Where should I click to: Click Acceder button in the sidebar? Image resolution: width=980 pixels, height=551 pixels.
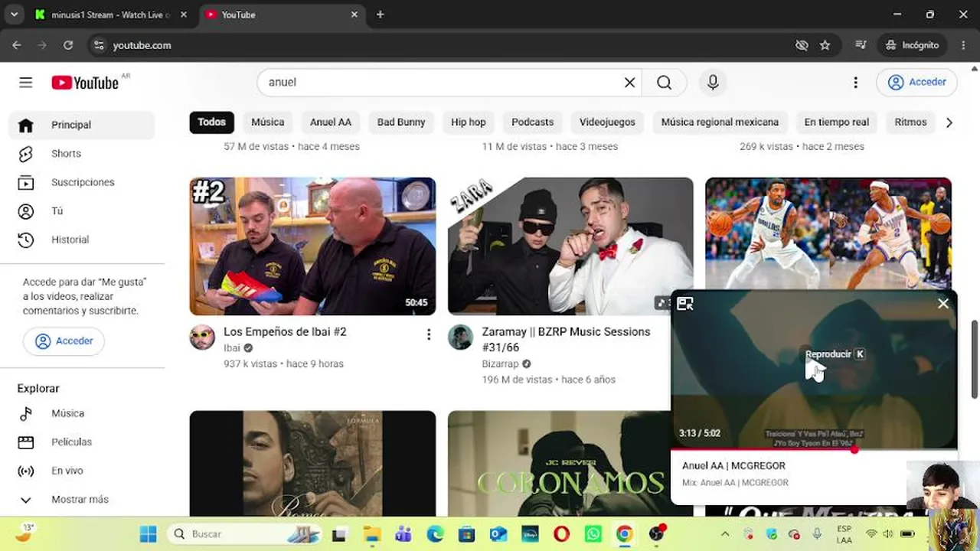64,341
